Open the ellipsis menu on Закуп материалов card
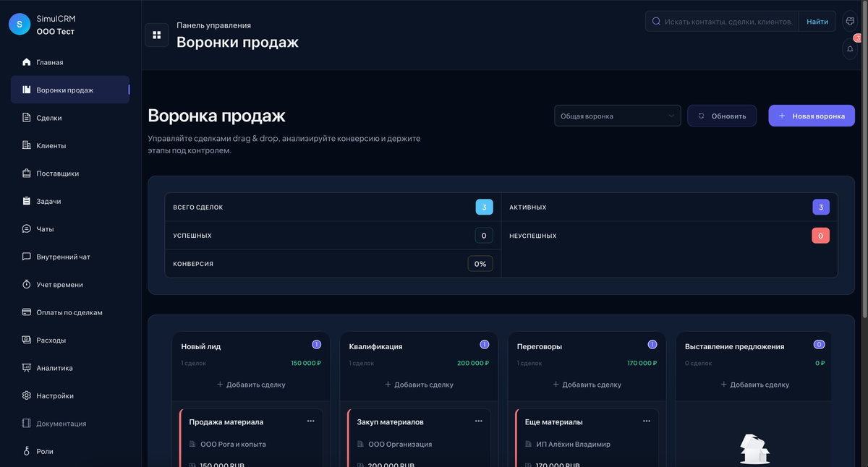 479,420
